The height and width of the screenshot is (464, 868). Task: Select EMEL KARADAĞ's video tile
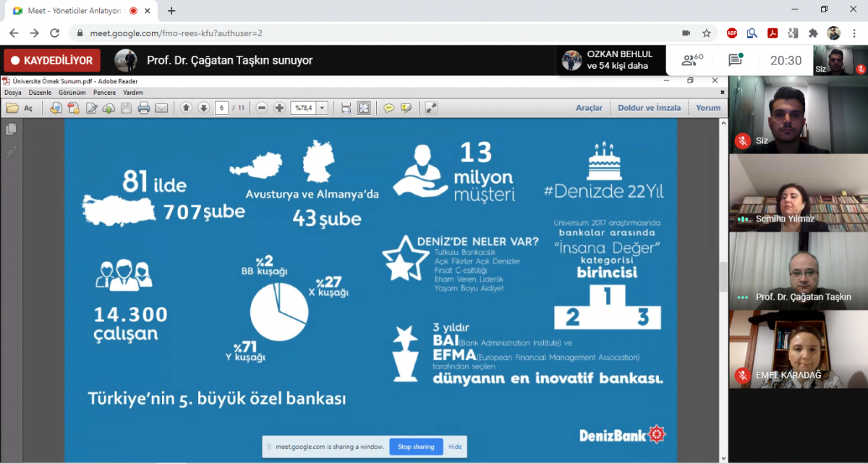pos(798,349)
